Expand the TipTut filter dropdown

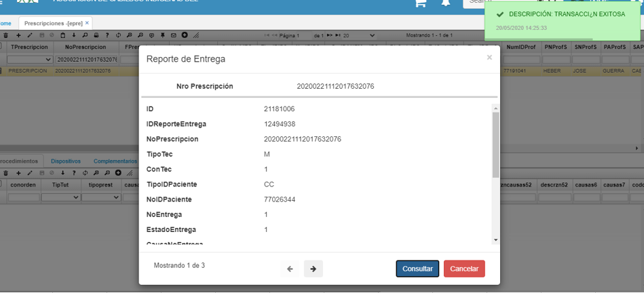tap(61, 197)
